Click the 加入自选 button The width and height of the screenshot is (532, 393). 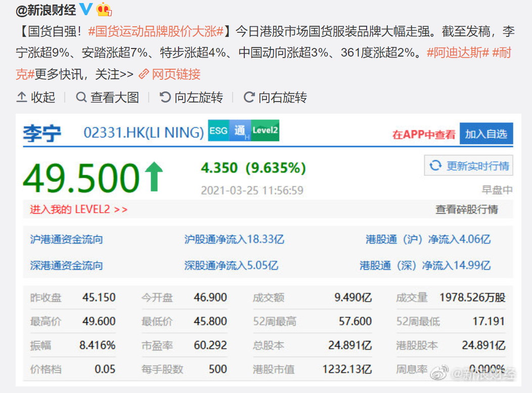pos(486,134)
